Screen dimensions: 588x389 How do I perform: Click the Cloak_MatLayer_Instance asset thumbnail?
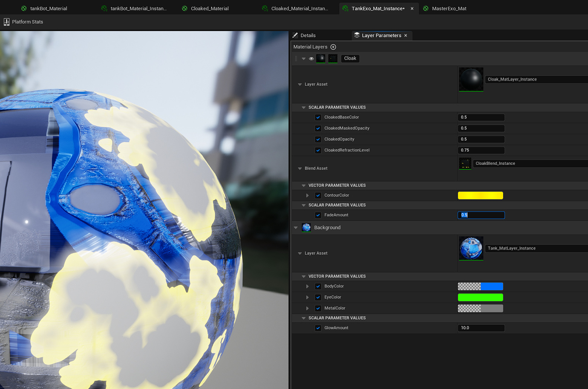pos(471,79)
